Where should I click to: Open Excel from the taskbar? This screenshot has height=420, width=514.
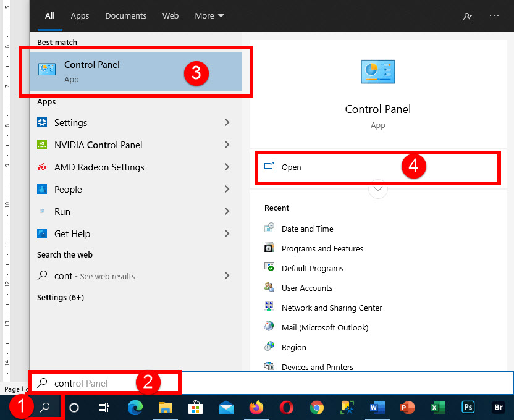[437, 408]
